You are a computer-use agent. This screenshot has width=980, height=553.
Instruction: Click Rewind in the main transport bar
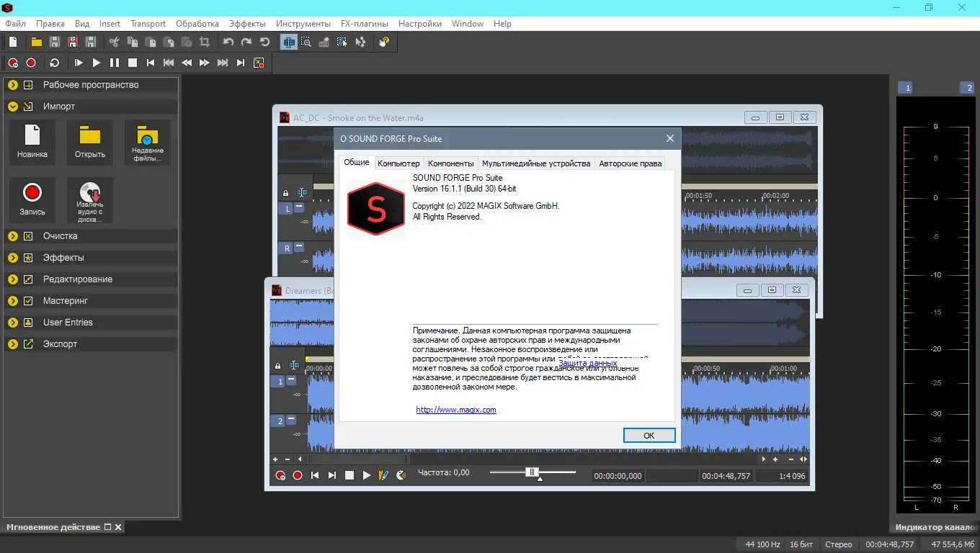click(187, 63)
